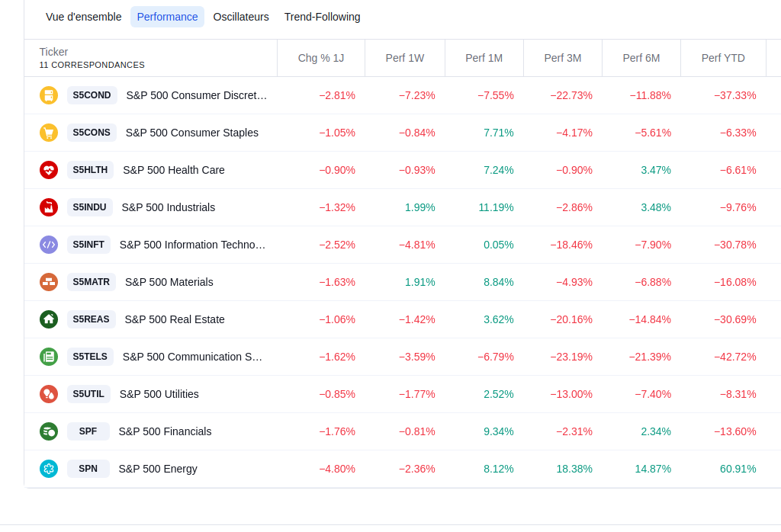Sort by the Perf YTD column
Viewport: 781px width, 532px height.
(723, 58)
